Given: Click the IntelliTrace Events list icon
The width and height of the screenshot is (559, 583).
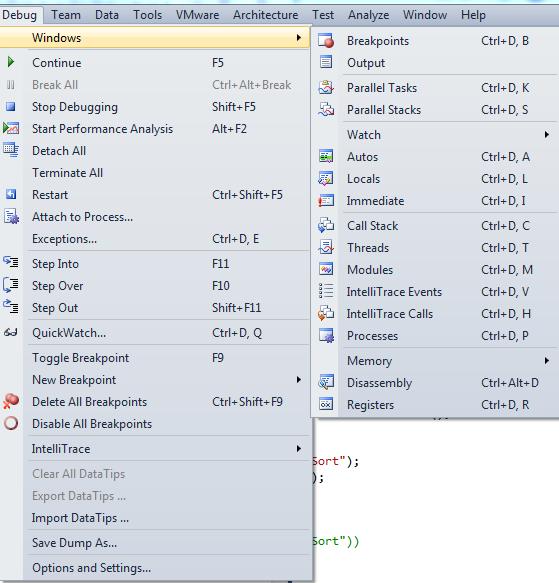Looking at the screenshot, I should tap(326, 291).
